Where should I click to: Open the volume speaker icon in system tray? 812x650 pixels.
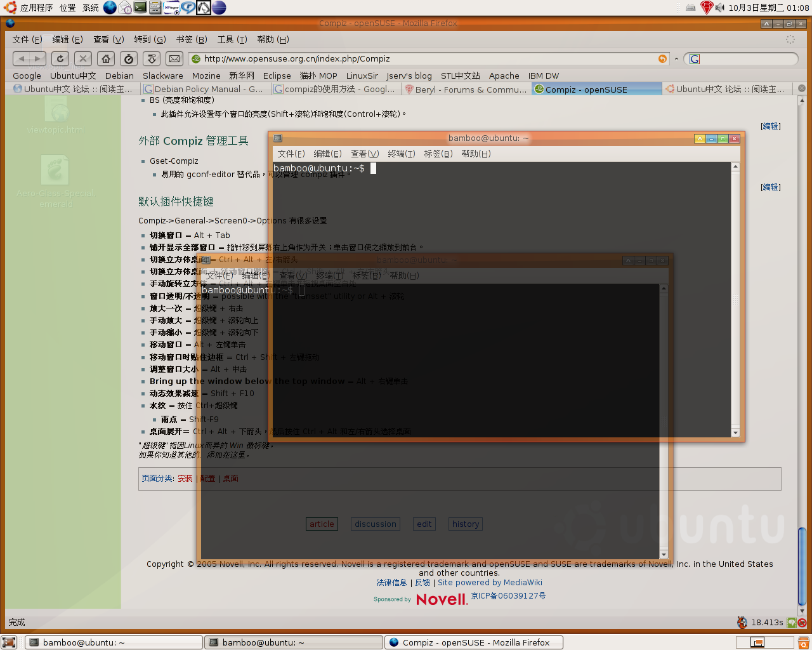[x=720, y=8]
